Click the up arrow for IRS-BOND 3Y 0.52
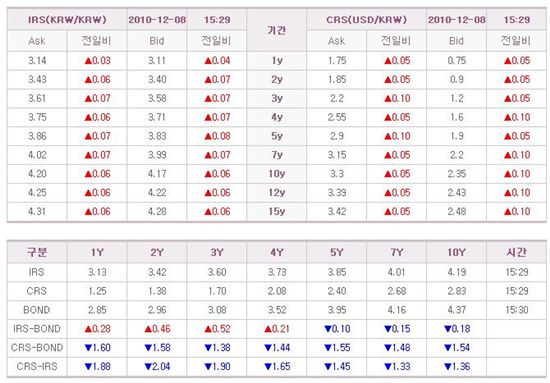The image size is (550, 383). click(x=208, y=329)
